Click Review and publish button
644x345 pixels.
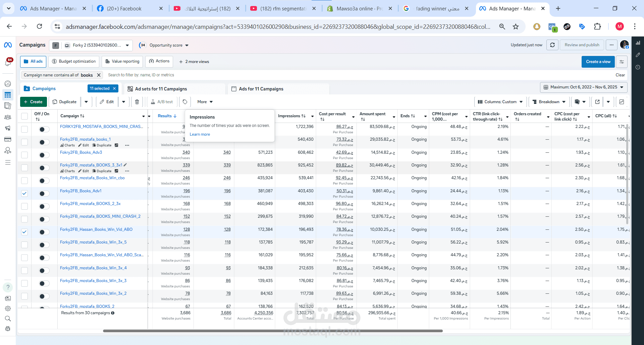[x=582, y=45]
